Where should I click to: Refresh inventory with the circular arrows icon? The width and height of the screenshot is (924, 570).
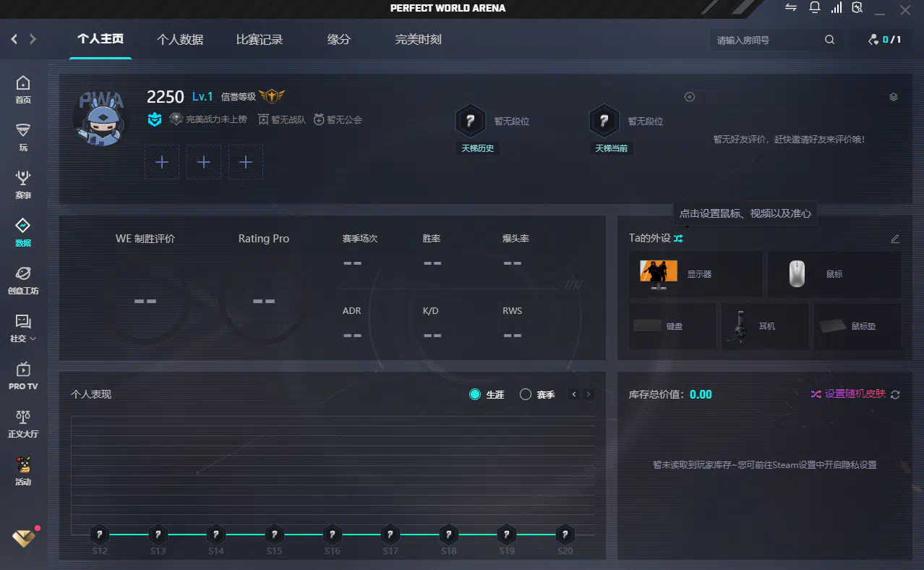[x=896, y=394]
